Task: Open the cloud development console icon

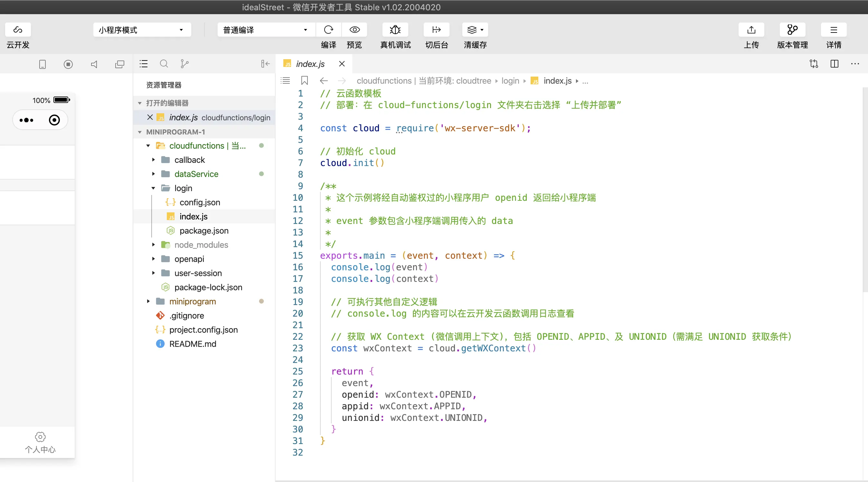Action: [18, 30]
